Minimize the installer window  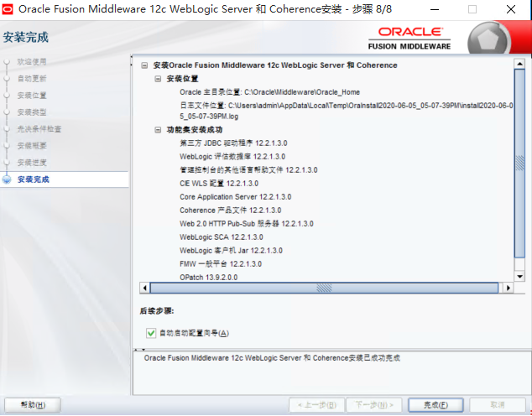click(x=435, y=9)
